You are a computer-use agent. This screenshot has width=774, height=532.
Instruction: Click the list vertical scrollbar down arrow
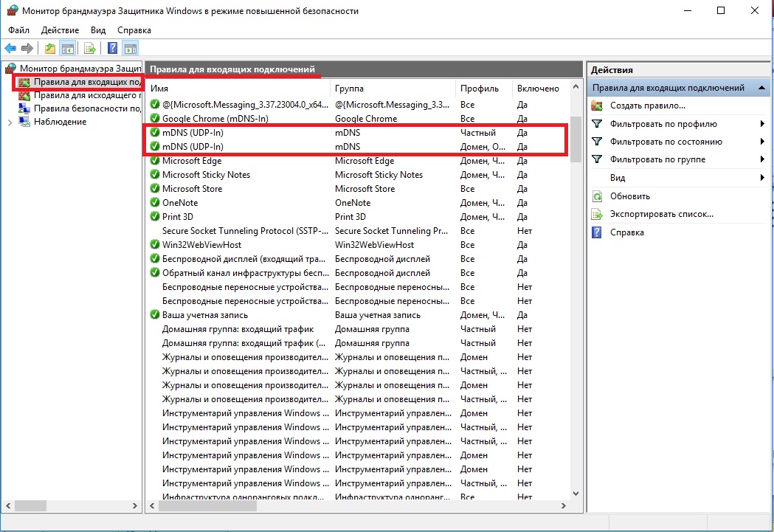click(x=576, y=493)
